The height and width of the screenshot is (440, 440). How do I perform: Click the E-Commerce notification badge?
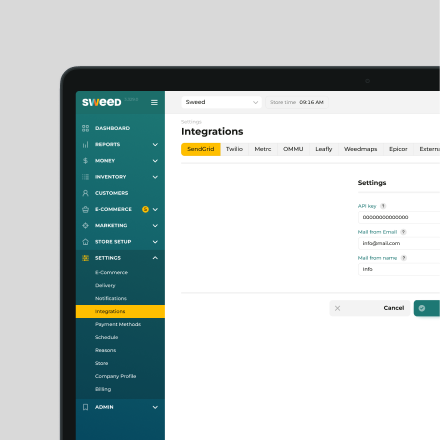click(145, 209)
